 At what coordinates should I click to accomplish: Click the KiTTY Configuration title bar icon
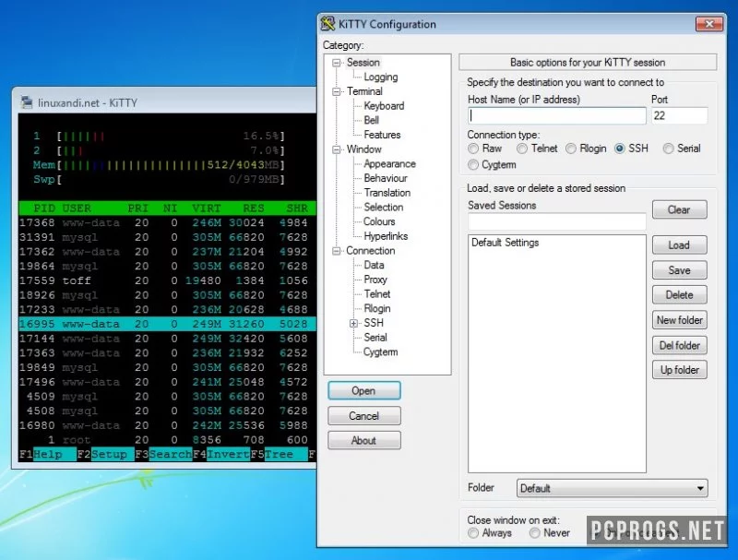[x=327, y=24]
